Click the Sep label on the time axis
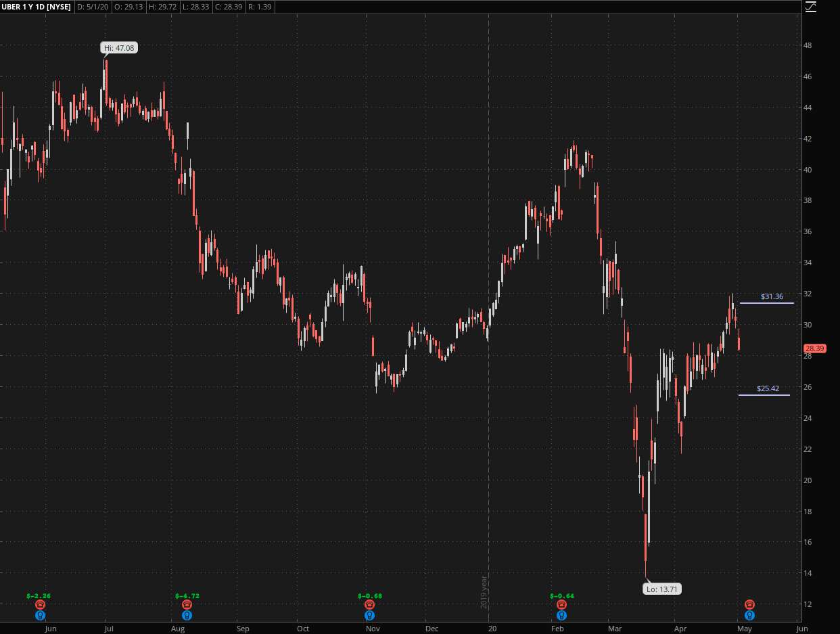This screenshot has height=634, width=840. coord(243,629)
